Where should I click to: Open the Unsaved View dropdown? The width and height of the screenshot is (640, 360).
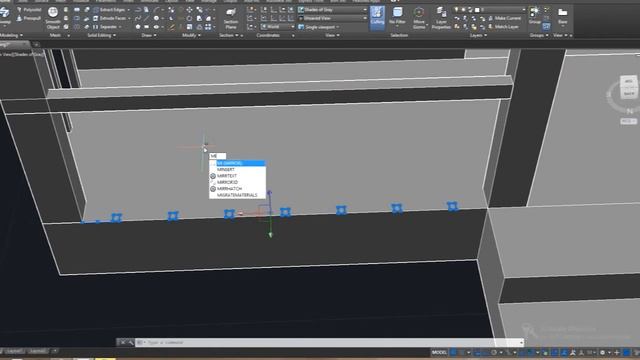333,18
